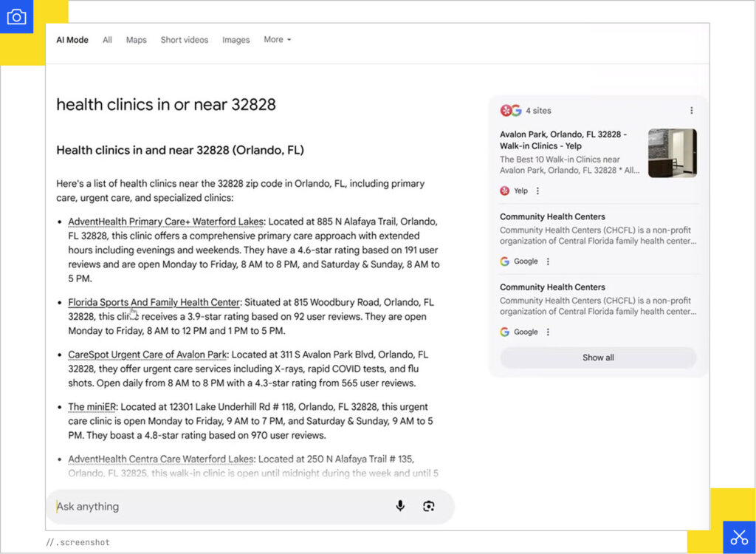Expand the More dropdown in search tabs
This screenshot has width=756, height=554.
(x=278, y=40)
